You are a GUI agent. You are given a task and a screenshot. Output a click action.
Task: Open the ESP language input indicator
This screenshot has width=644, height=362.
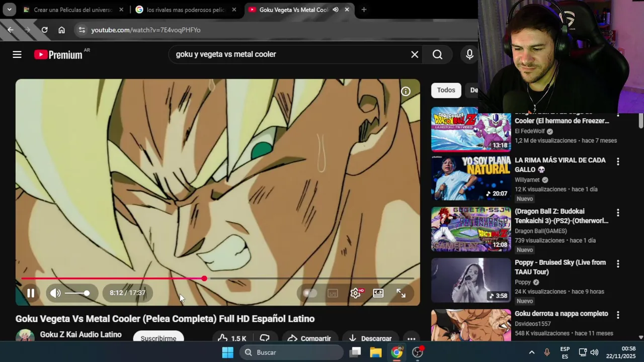point(565,352)
